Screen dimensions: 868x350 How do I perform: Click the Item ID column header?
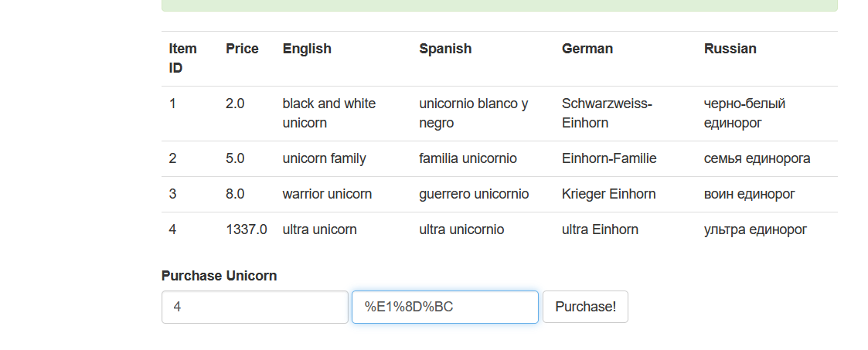(x=183, y=58)
